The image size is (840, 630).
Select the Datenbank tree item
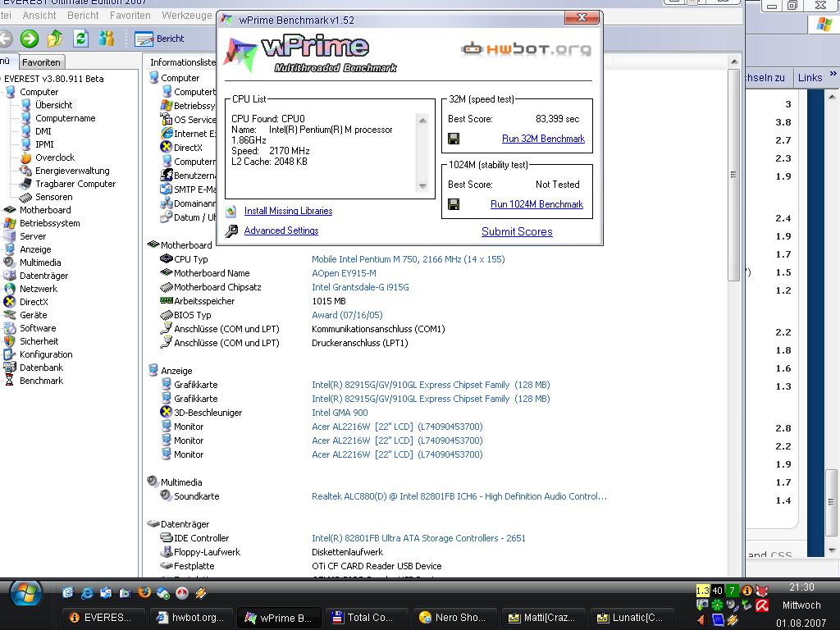(41, 367)
